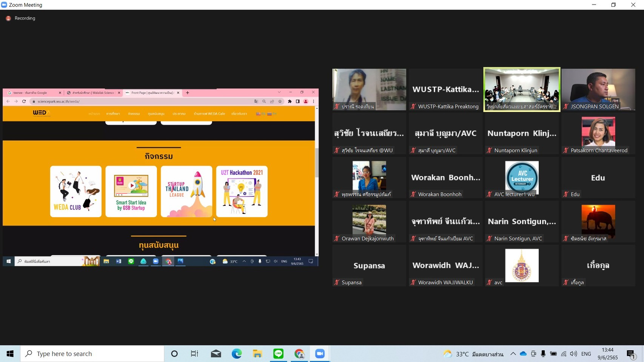The height and width of the screenshot is (362, 644).
Task: Click ทุนสนับสนุน in the WEDA site navigation
Action: pos(156,114)
